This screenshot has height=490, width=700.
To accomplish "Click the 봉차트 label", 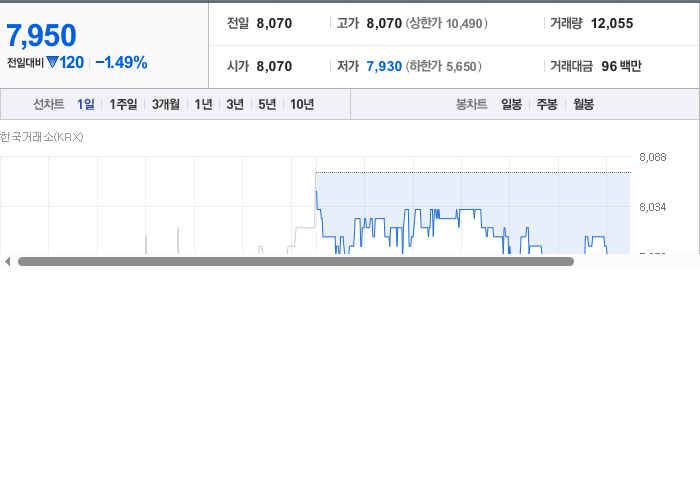I will [x=471, y=104].
